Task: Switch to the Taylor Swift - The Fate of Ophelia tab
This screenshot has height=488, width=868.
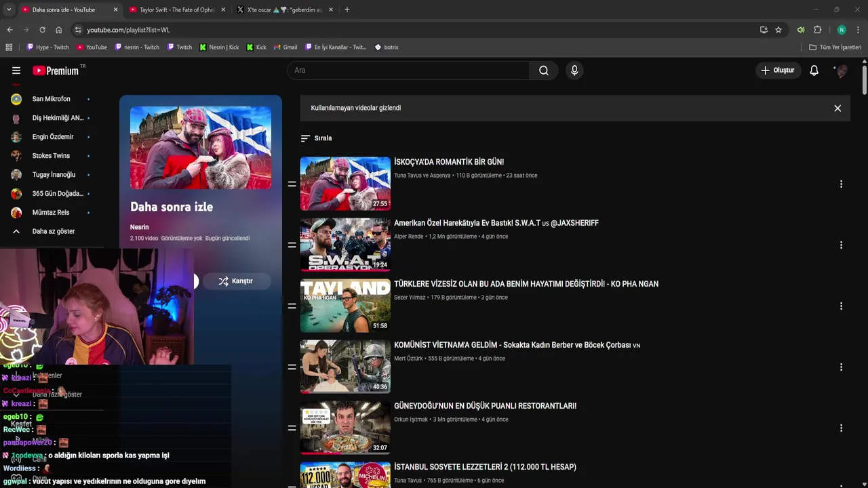Action: click(176, 9)
